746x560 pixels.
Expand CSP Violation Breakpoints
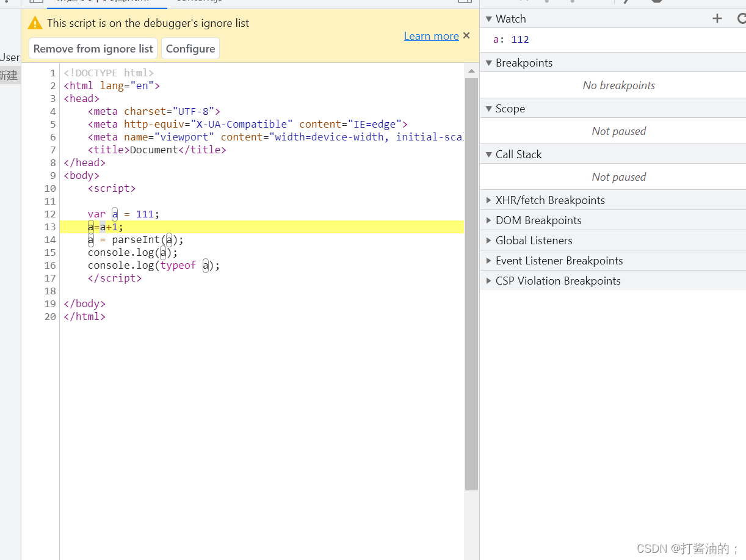pos(488,280)
